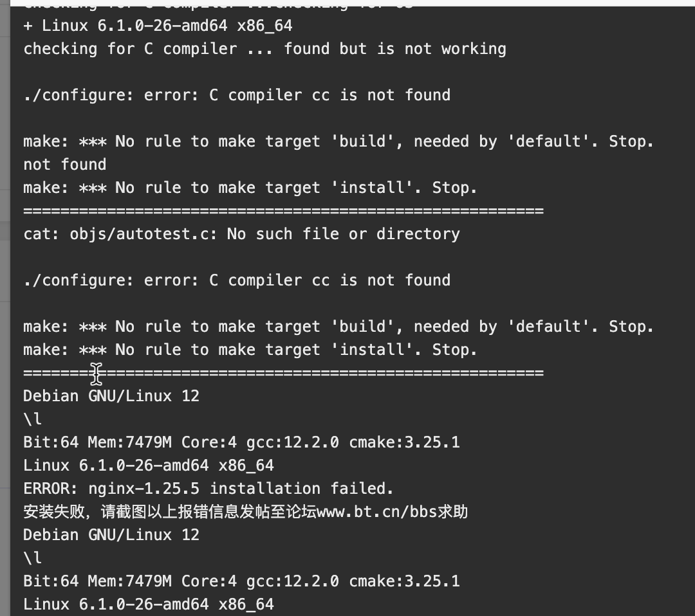The width and height of the screenshot is (695, 616).
Task: Click the first '\l' line below Debian
Action: 32,419
